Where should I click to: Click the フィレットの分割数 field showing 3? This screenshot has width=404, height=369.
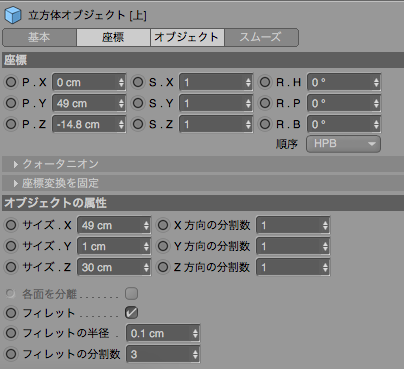pos(163,354)
